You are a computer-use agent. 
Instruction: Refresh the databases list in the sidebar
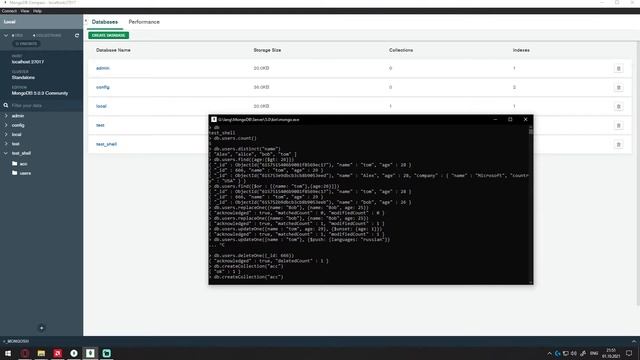(x=77, y=36)
